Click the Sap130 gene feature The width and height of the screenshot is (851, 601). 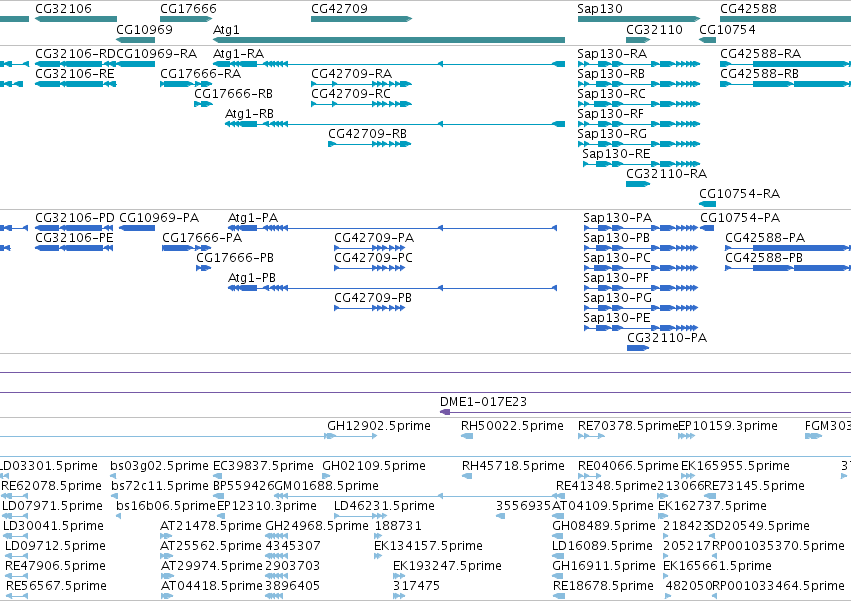639,19
